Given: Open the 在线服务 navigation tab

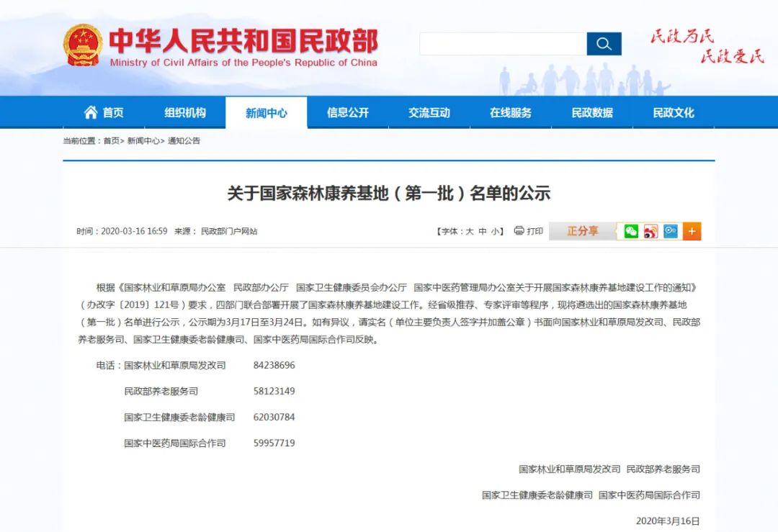Looking at the screenshot, I should [x=511, y=112].
